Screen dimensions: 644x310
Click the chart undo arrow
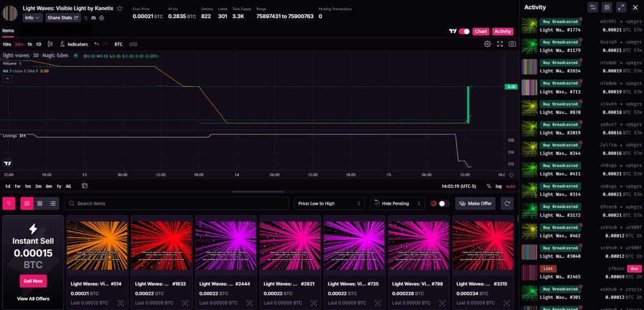tap(96, 44)
